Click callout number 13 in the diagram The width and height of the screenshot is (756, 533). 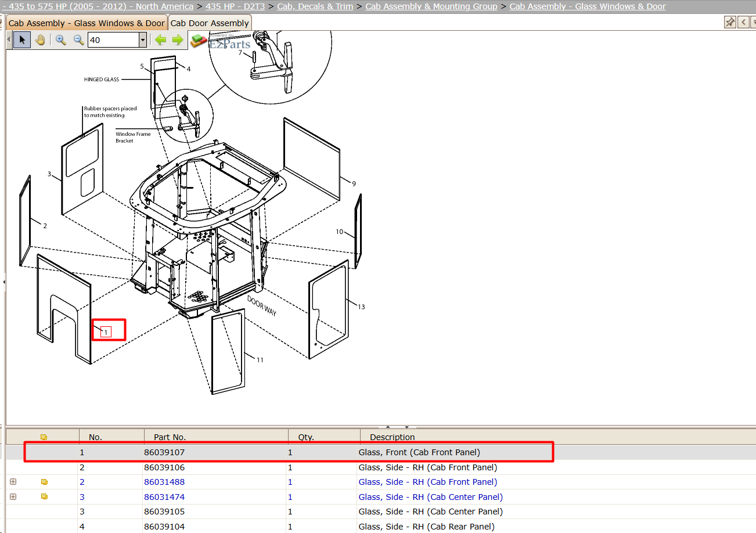(x=361, y=307)
